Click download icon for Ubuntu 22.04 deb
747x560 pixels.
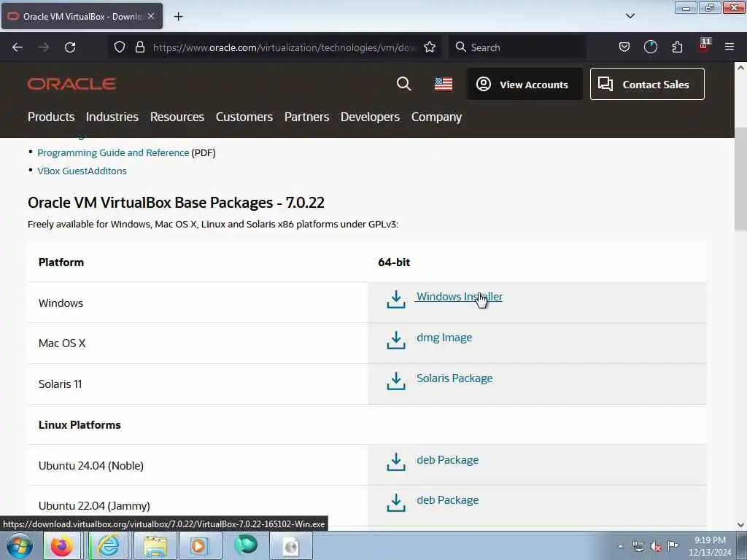[396, 502]
